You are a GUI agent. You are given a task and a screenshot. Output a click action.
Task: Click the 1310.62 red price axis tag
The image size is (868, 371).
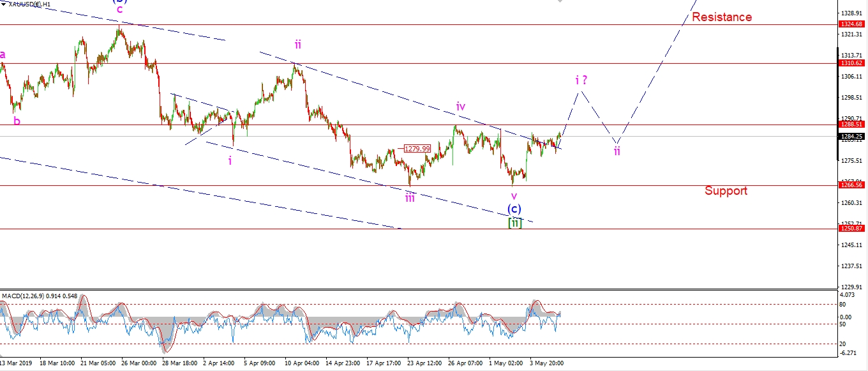click(x=851, y=63)
